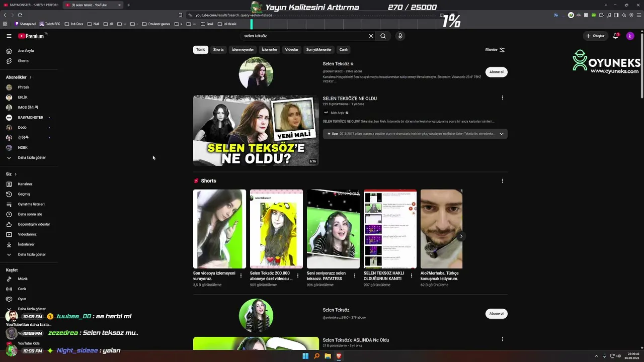
Task: Open the Brave browser taskbar icon
Action: point(339,356)
